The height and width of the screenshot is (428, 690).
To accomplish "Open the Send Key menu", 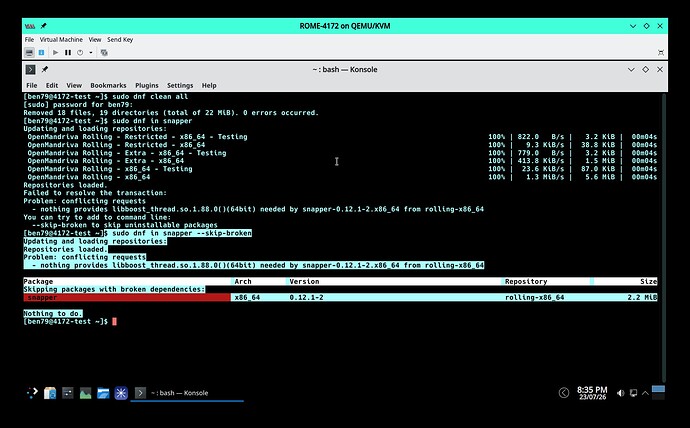I will tap(120, 40).
